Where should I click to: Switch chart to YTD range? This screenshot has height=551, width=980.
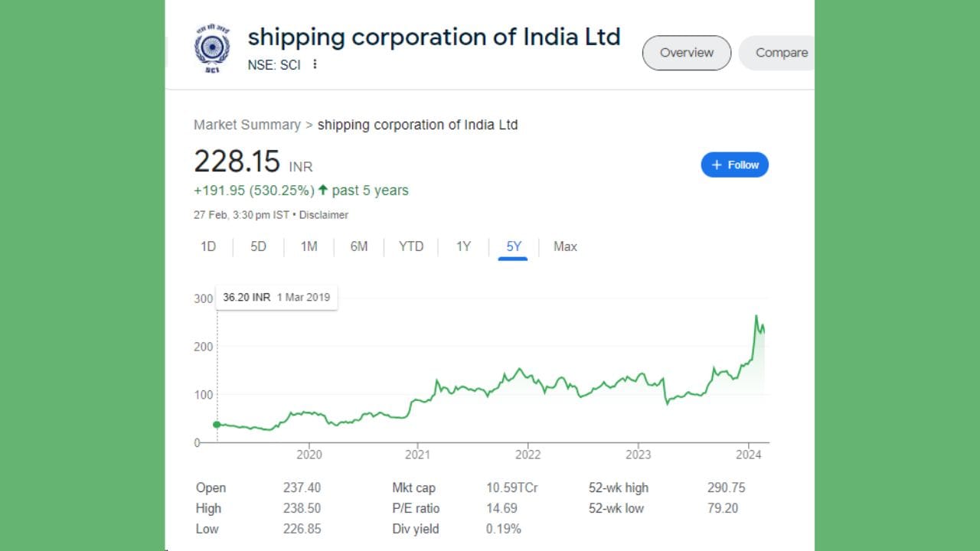[x=411, y=246]
